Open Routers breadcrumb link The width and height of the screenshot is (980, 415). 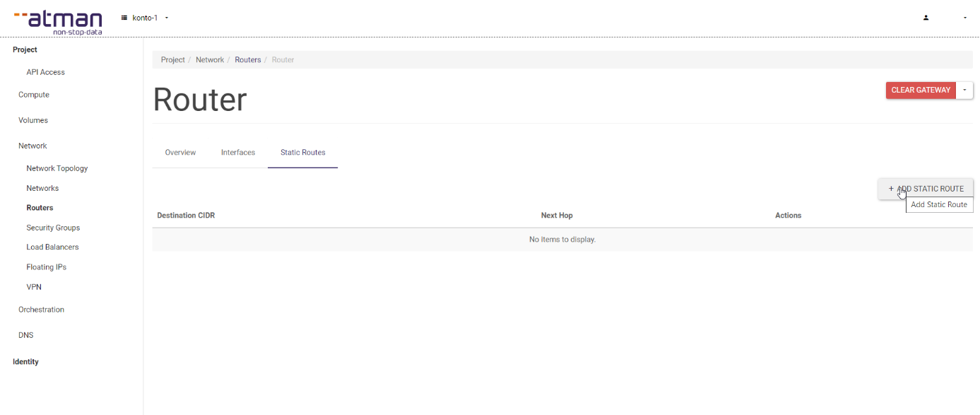pos(248,60)
